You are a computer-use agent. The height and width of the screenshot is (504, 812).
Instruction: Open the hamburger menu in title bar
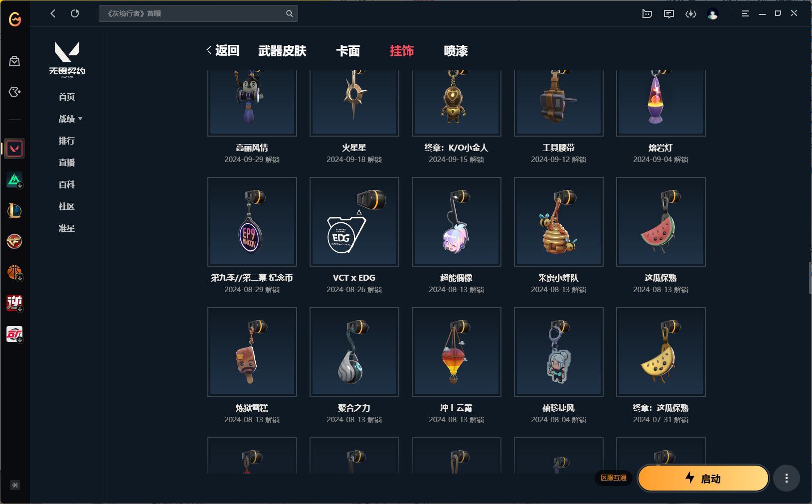(745, 13)
